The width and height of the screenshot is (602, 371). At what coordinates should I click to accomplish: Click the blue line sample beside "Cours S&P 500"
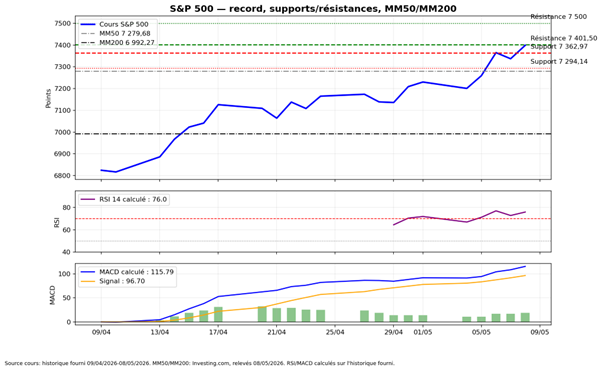(88, 24)
